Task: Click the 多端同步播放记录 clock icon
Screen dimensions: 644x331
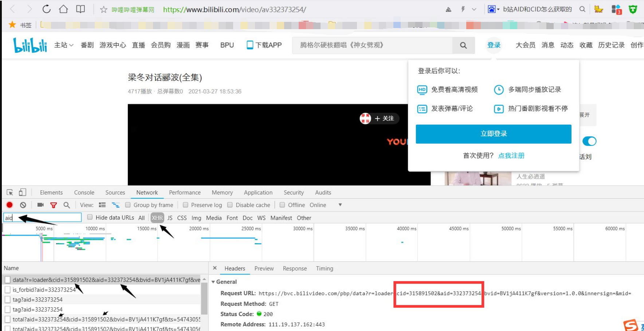Action: (x=499, y=90)
